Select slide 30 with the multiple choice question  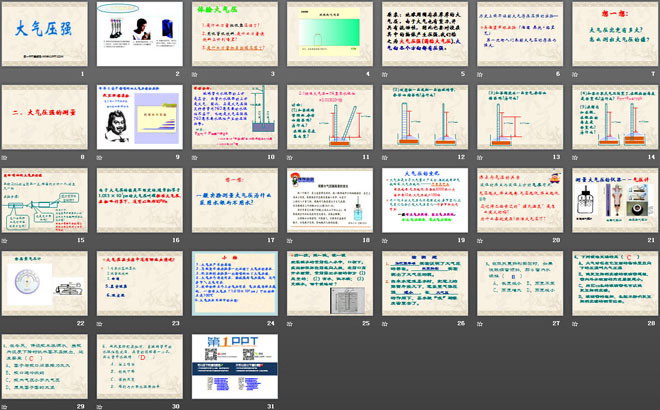[x=140, y=369]
